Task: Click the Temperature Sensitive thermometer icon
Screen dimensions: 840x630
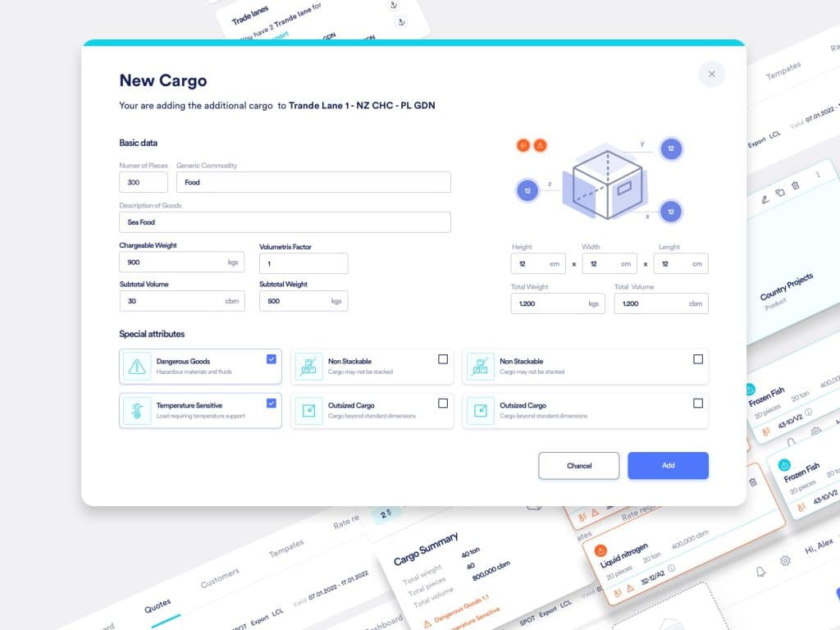Action: coord(139,409)
